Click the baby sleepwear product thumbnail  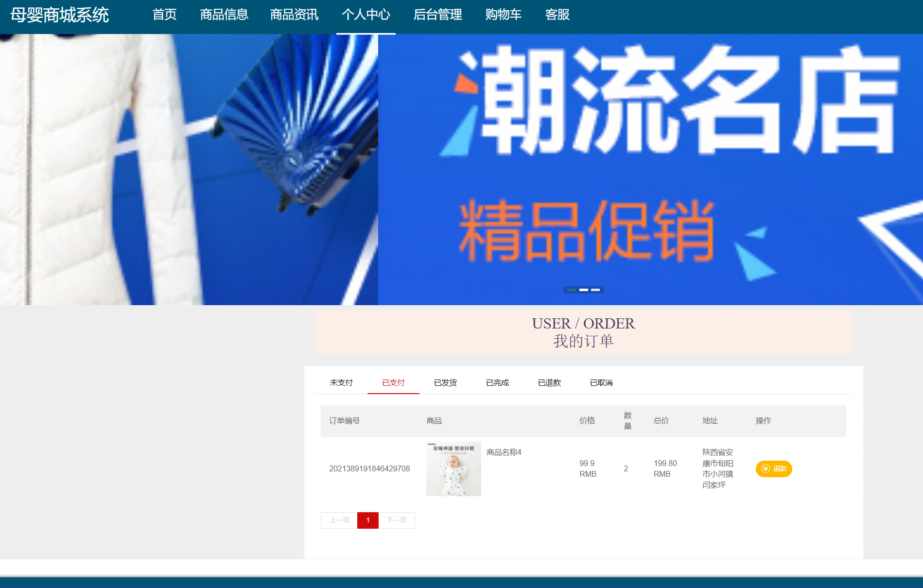click(453, 469)
